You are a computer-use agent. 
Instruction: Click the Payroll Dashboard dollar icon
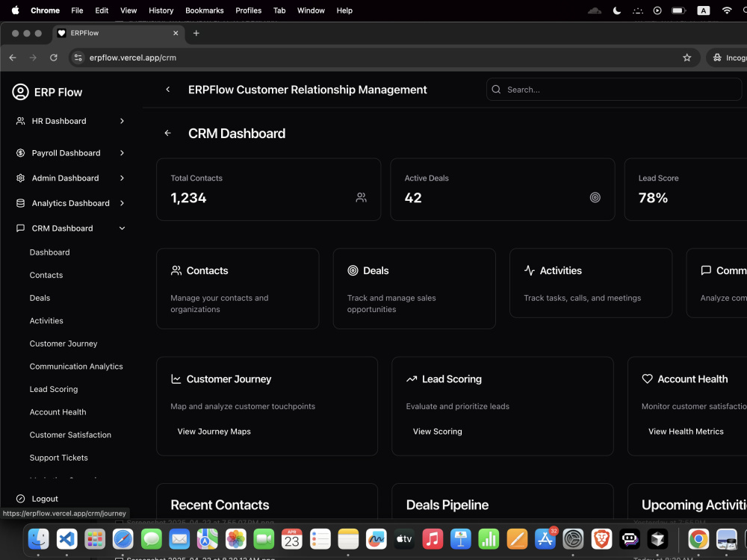[20, 153]
